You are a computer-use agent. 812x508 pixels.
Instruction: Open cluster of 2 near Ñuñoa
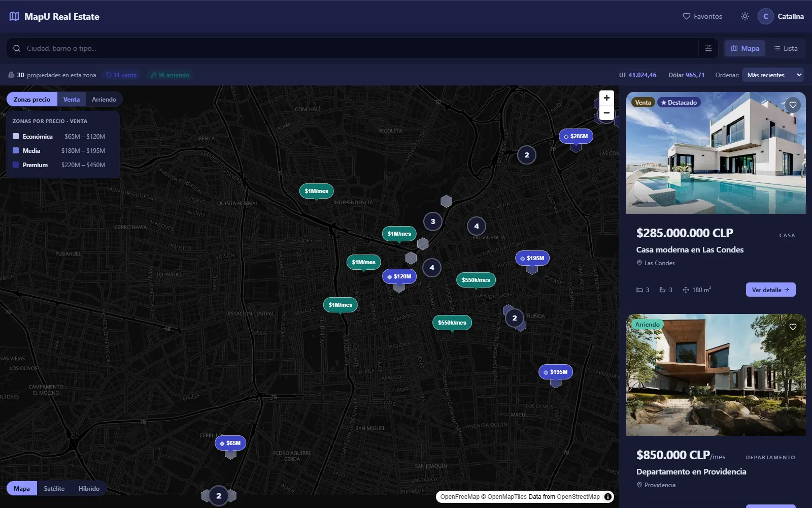click(x=515, y=318)
